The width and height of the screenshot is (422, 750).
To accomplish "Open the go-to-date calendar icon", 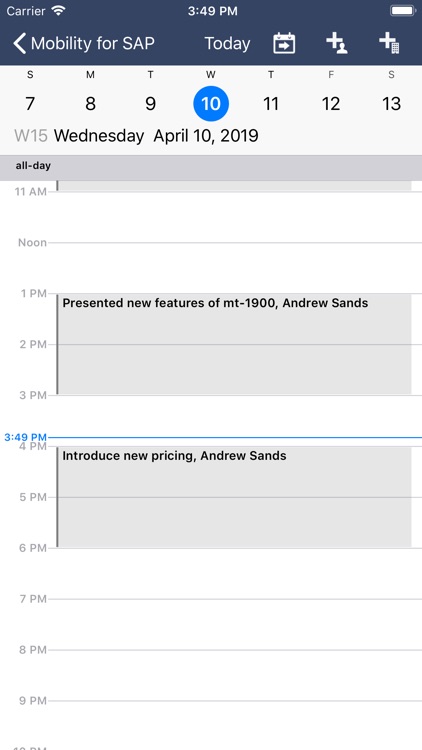I will (x=284, y=44).
